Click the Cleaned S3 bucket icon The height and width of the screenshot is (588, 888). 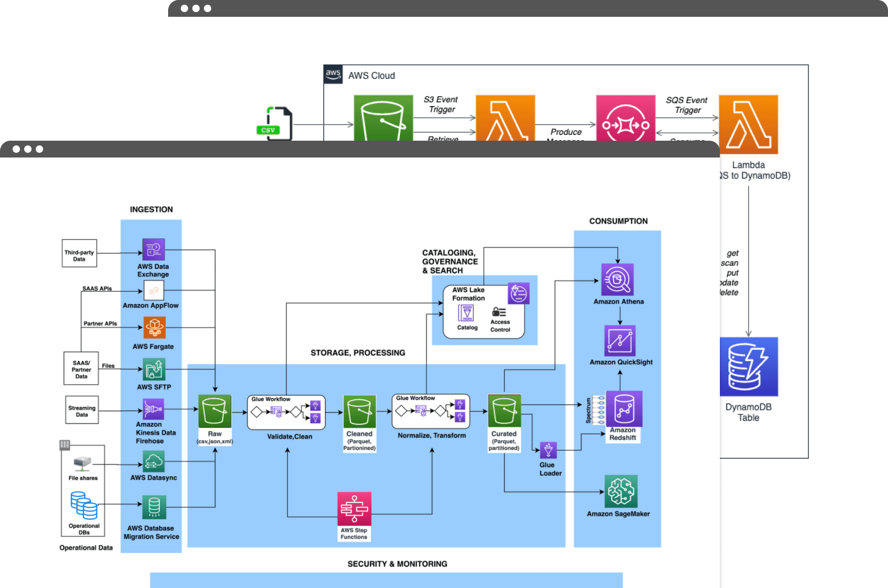coord(359,412)
